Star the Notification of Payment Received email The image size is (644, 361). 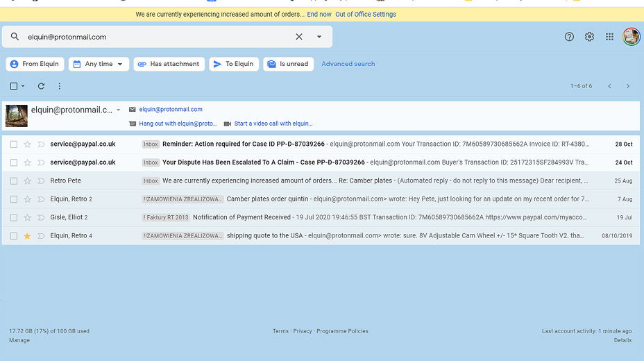coord(27,218)
